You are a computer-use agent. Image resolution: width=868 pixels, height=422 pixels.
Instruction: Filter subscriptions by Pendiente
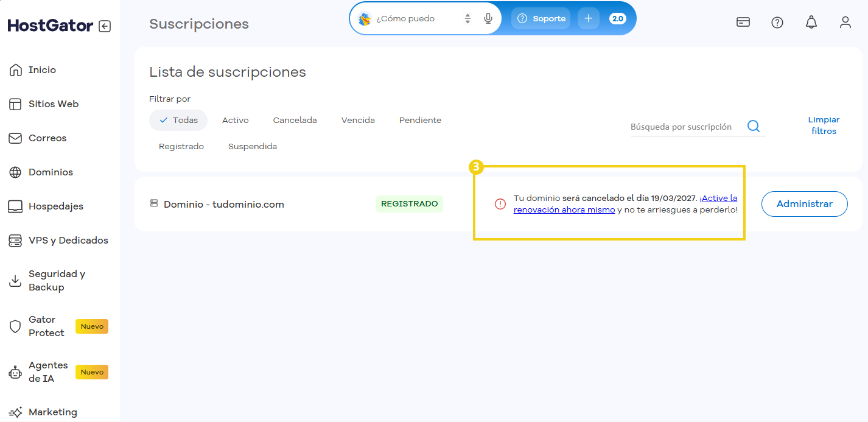pos(420,121)
